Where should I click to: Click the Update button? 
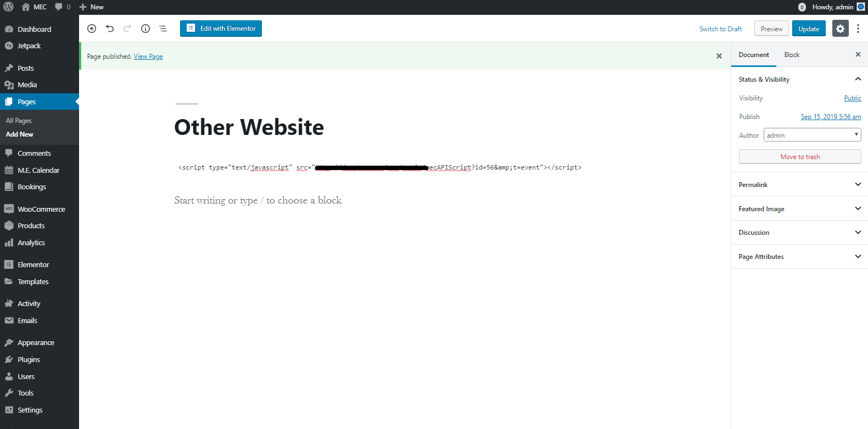coord(809,29)
